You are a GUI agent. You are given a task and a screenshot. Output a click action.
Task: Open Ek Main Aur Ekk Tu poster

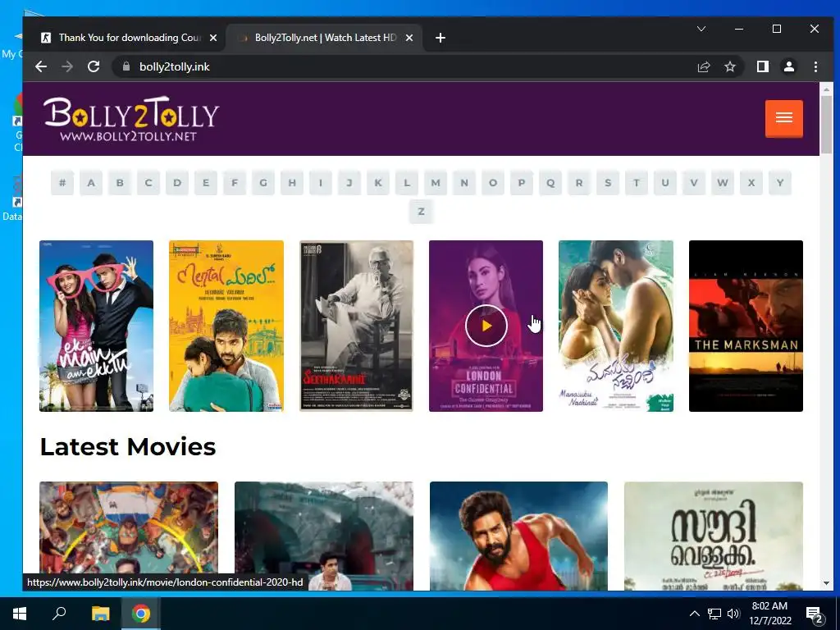pos(97,326)
